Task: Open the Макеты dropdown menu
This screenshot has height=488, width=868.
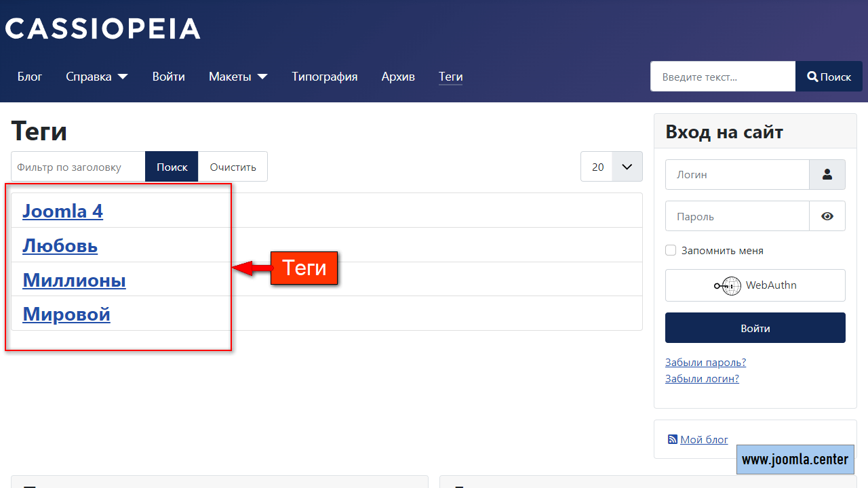Action: 237,77
